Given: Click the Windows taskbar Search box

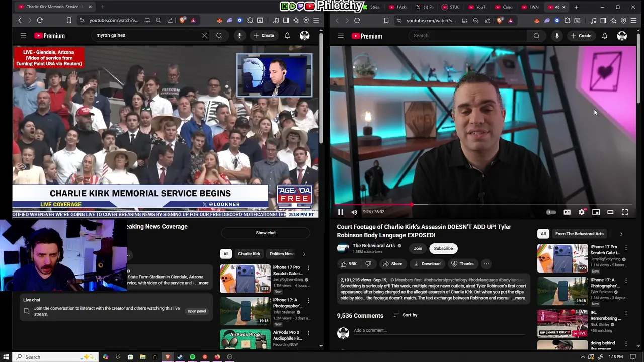Looking at the screenshot, I should pyautogui.click(x=54, y=357).
